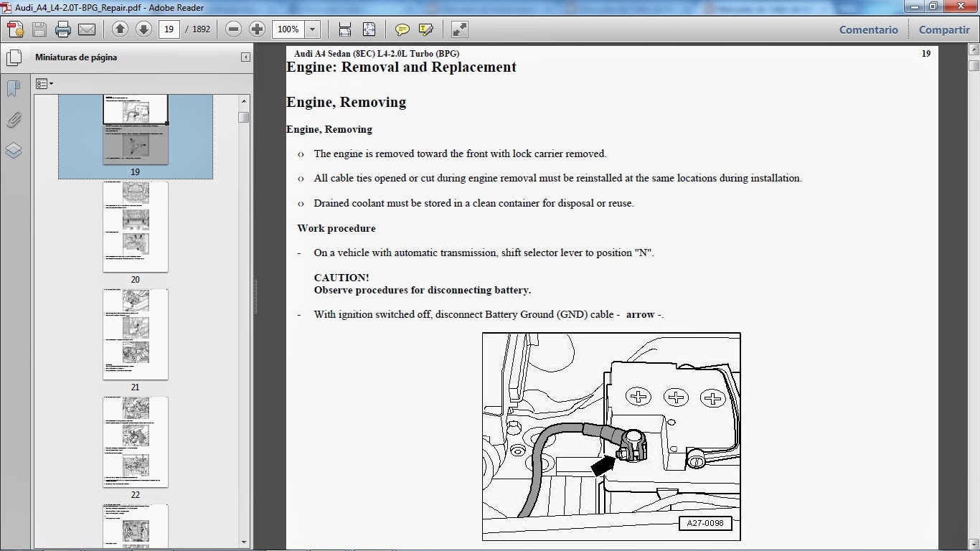Open the Page Thumbnails panel icon
980x551 pixels.
[x=14, y=57]
